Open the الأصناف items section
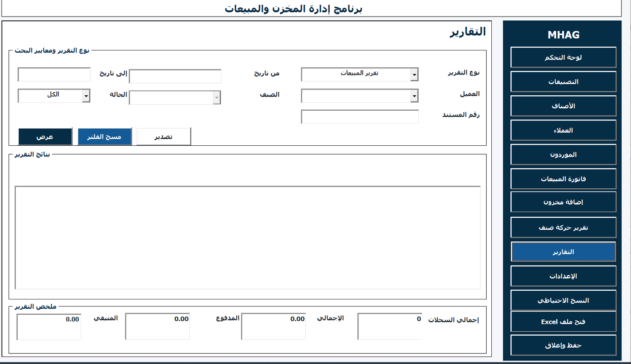 point(563,106)
